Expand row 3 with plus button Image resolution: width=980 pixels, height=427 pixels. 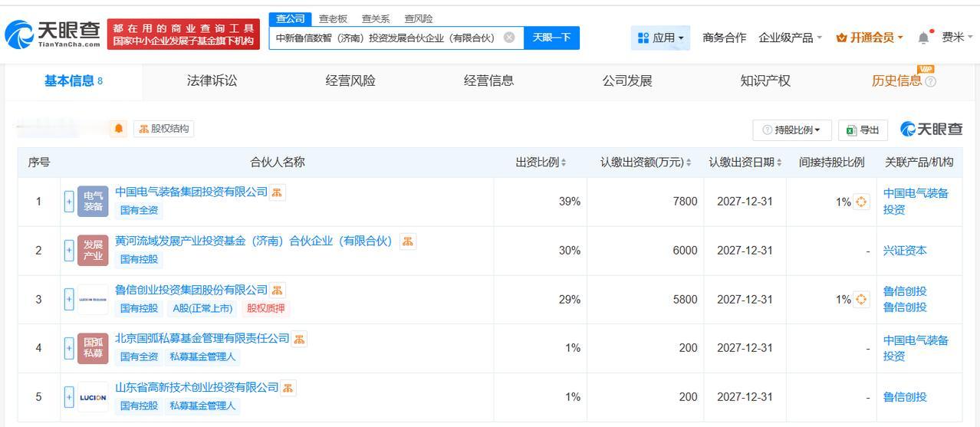point(69,299)
